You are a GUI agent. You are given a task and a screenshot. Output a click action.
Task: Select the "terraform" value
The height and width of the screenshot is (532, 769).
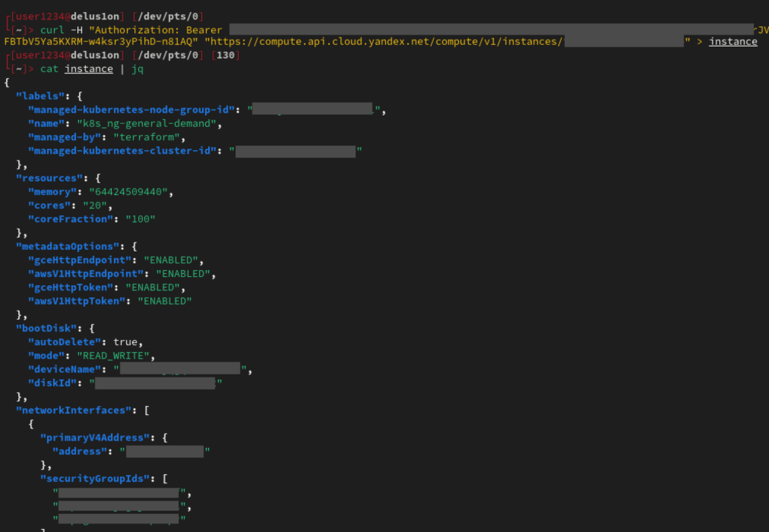click(146, 137)
